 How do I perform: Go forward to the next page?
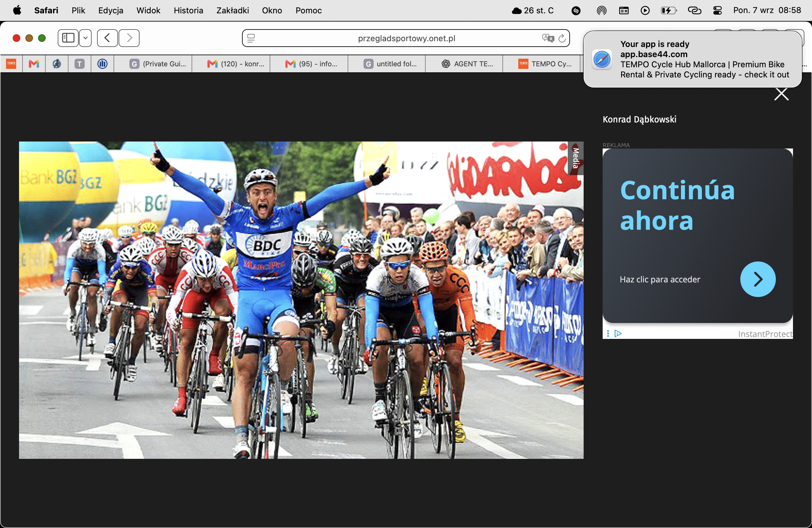click(x=129, y=38)
